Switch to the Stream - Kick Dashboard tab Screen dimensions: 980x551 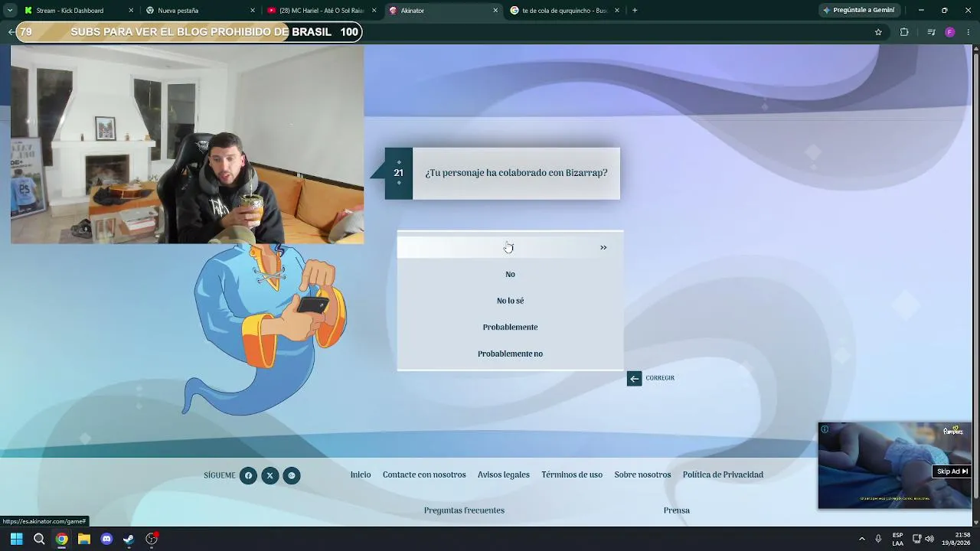click(79, 11)
